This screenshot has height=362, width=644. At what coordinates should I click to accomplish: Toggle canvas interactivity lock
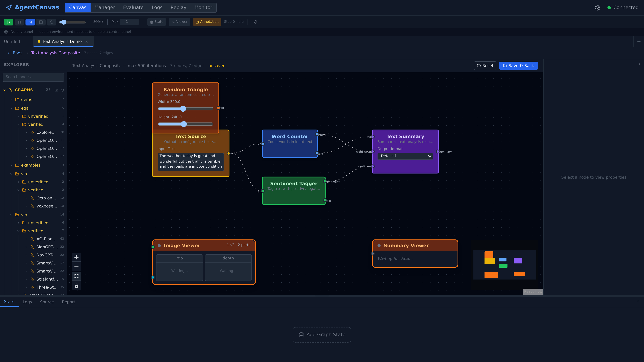point(76,286)
